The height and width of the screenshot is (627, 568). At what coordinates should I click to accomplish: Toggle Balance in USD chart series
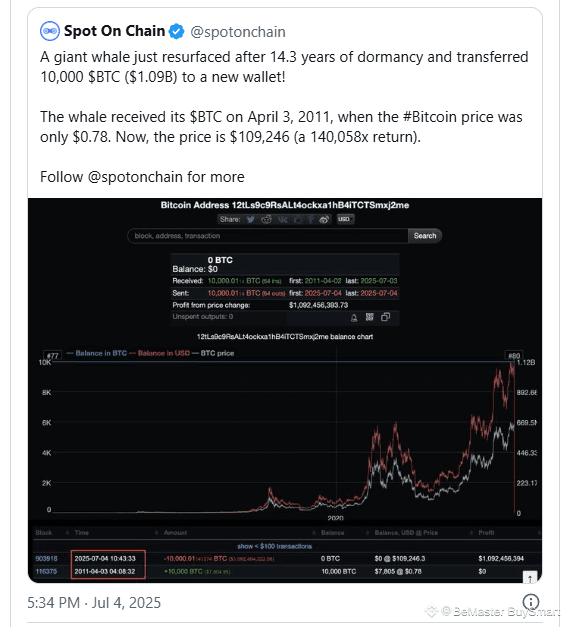click(160, 353)
